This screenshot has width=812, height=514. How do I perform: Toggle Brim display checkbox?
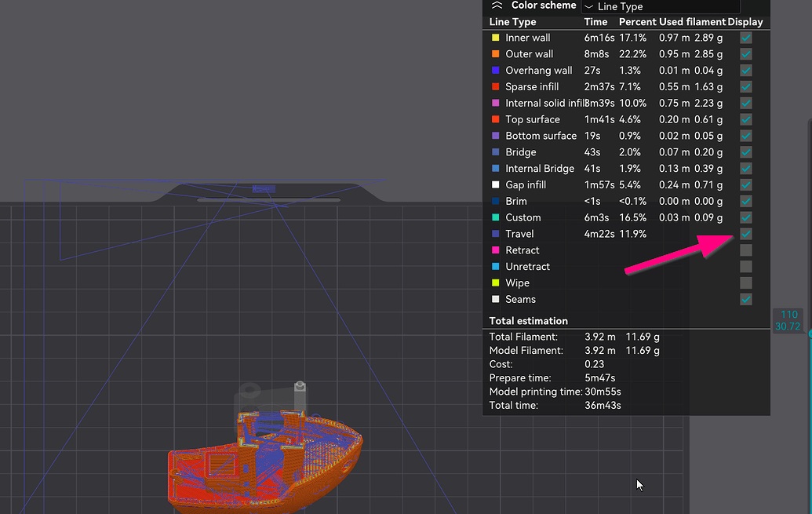coord(746,201)
